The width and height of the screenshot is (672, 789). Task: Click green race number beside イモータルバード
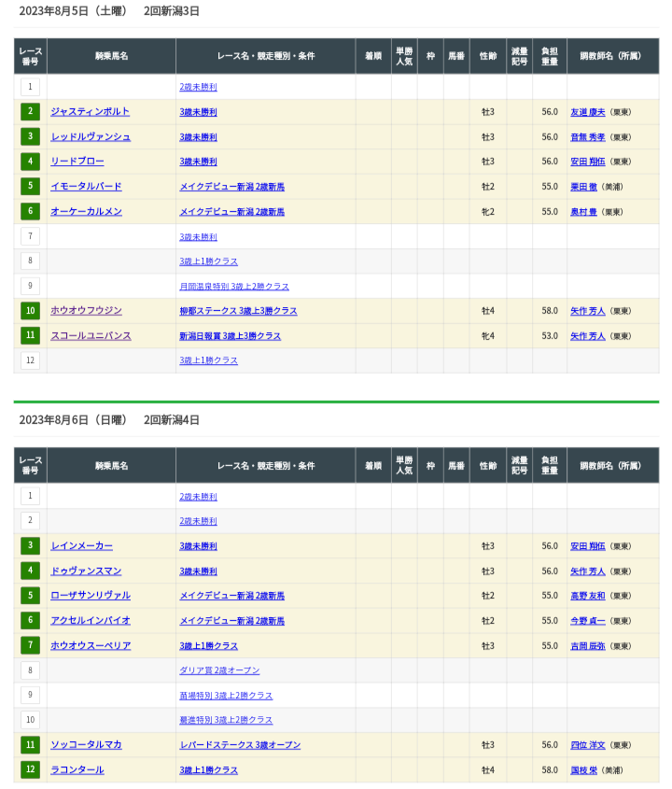[30, 186]
